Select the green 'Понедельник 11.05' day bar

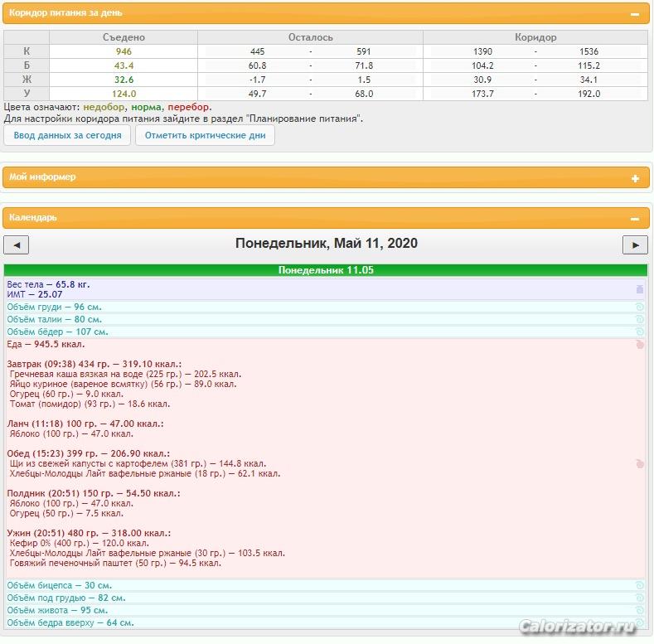326,270
